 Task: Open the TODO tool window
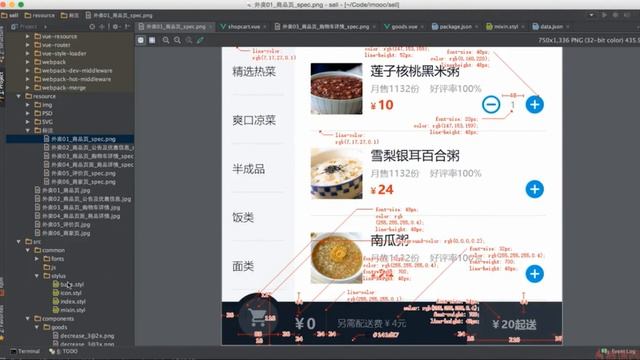(x=63, y=351)
